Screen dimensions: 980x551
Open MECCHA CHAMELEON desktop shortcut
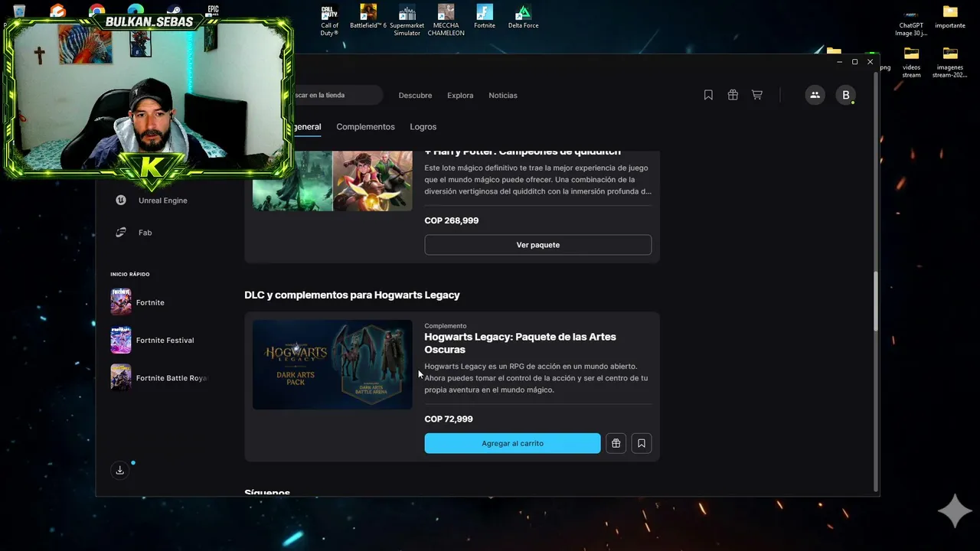pyautogui.click(x=446, y=21)
